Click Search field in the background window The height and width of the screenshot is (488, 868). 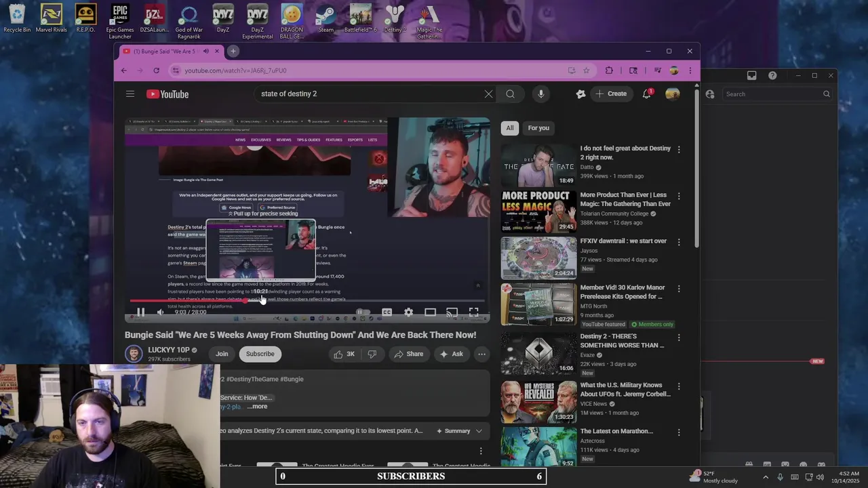coord(777,94)
